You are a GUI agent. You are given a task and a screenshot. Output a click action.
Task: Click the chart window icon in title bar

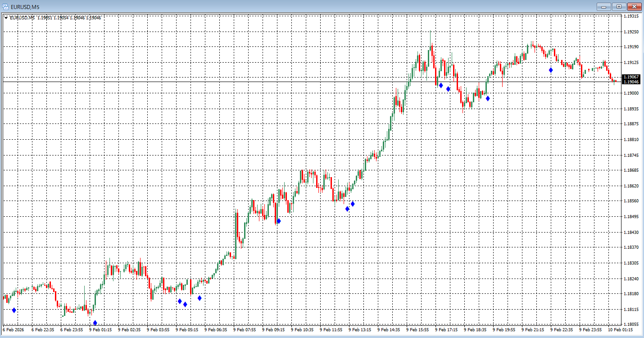coord(6,6)
